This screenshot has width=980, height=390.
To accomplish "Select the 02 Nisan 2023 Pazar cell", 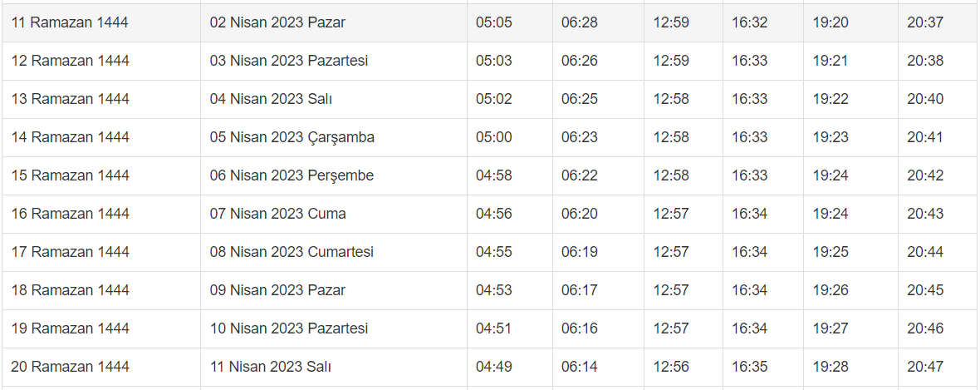I will tap(277, 22).
